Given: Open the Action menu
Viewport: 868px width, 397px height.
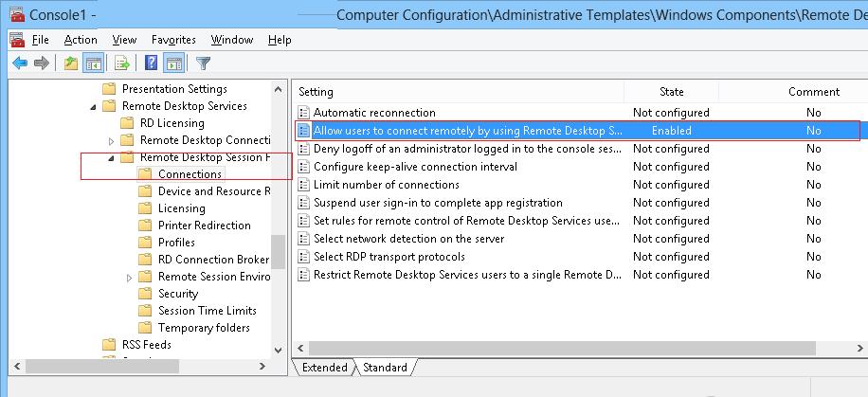Looking at the screenshot, I should [x=81, y=40].
